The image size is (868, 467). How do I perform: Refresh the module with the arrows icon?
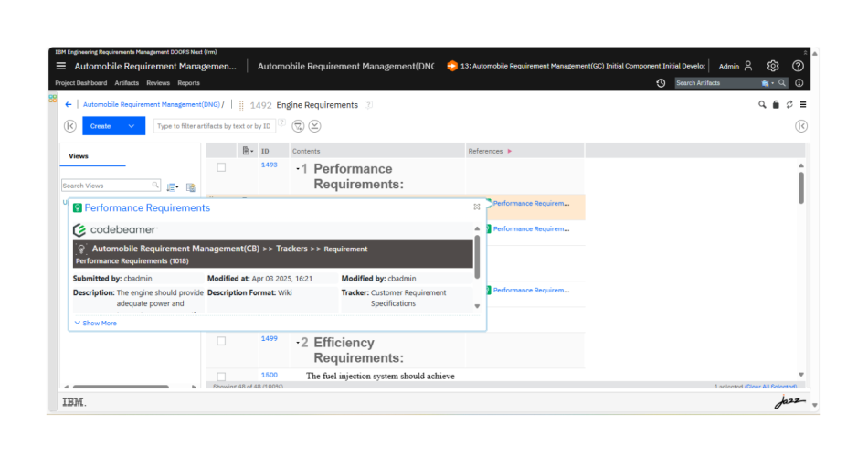tap(789, 104)
